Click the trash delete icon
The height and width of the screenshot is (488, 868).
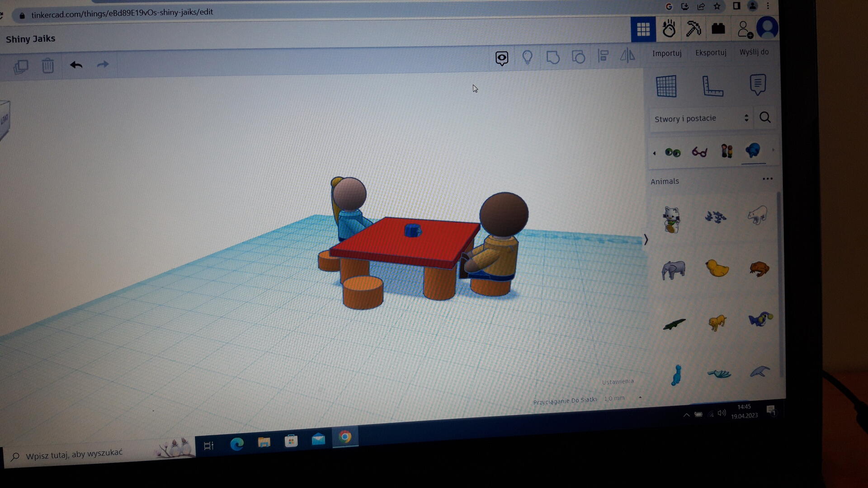(x=48, y=66)
